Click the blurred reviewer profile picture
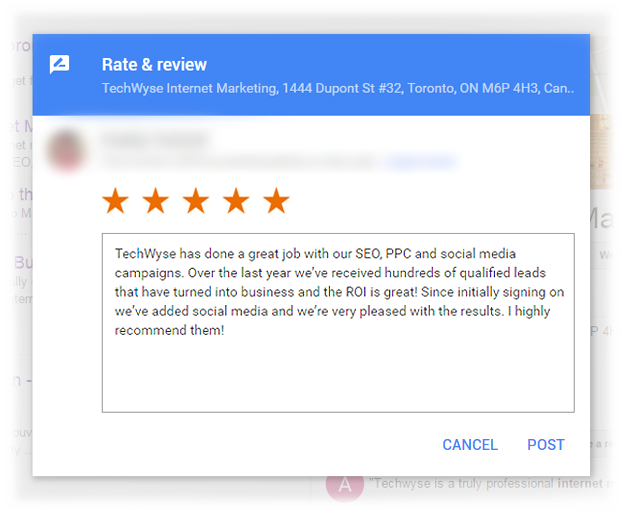The image size is (620, 510). [66, 151]
